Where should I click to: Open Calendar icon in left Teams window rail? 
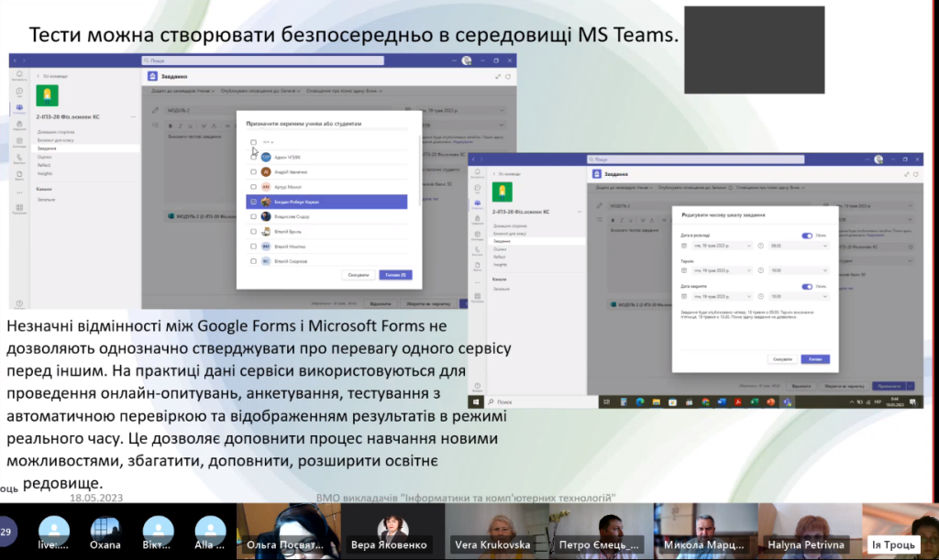[x=19, y=142]
